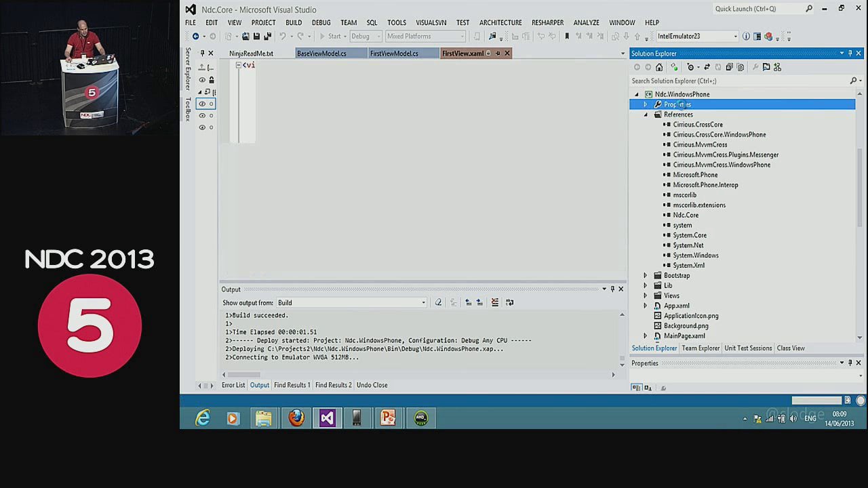Click the Sync with Active Document icon
The image size is (868, 488).
tap(707, 67)
